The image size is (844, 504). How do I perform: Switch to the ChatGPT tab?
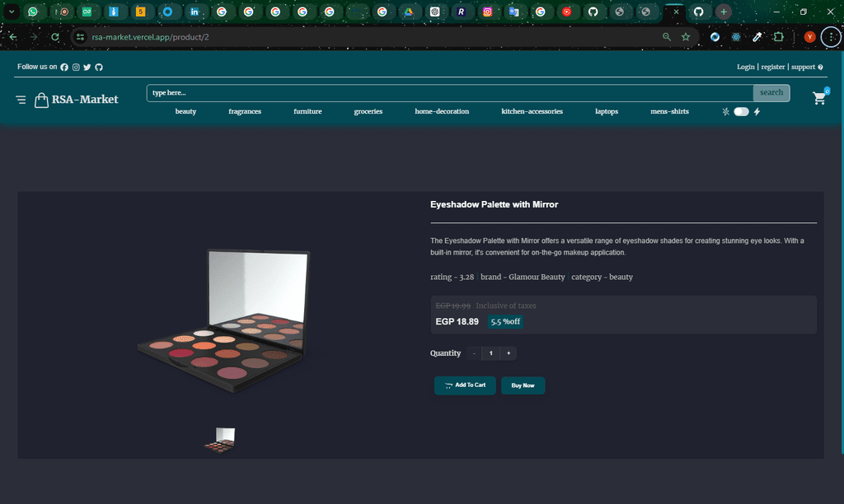point(435,12)
